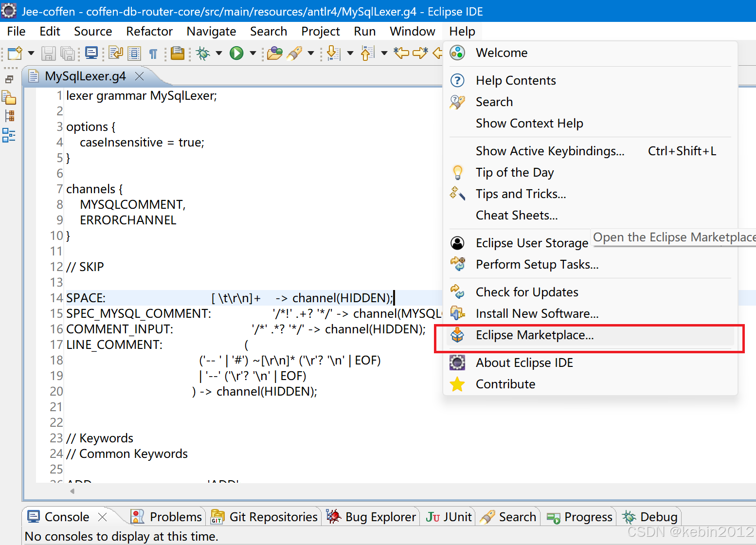The image size is (756, 545).
Task: Close the MySqlLexer.g4 editor tab
Action: point(140,76)
